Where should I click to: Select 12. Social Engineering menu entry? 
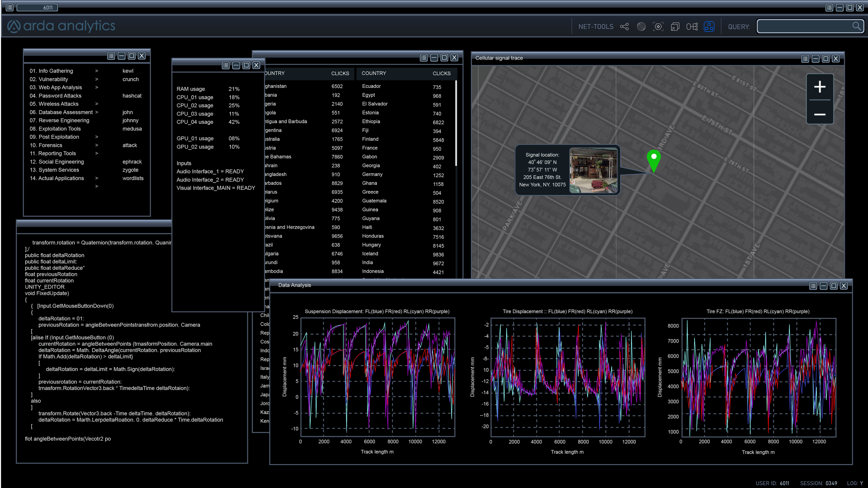[x=57, y=162]
